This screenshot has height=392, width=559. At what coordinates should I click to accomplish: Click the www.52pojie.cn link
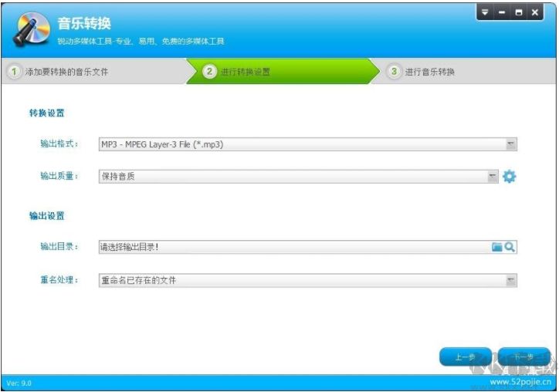click(520, 382)
